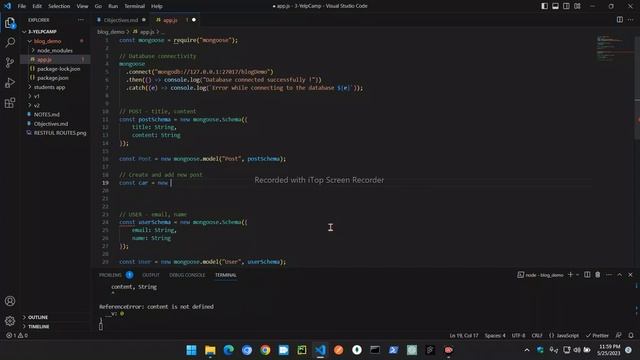Screen dimensions: 640x360
Task: Open the launch profile dropdown next to plus
Action: click(578, 275)
